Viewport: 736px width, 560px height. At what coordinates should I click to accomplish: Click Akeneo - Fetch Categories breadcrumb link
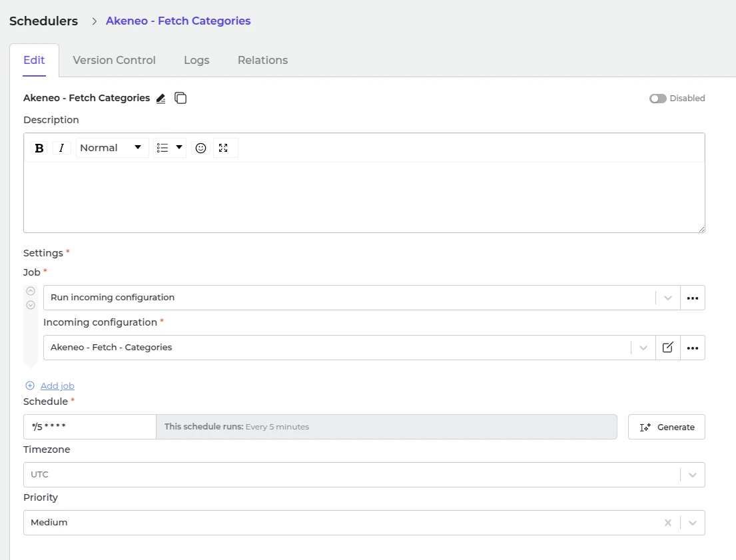point(179,21)
